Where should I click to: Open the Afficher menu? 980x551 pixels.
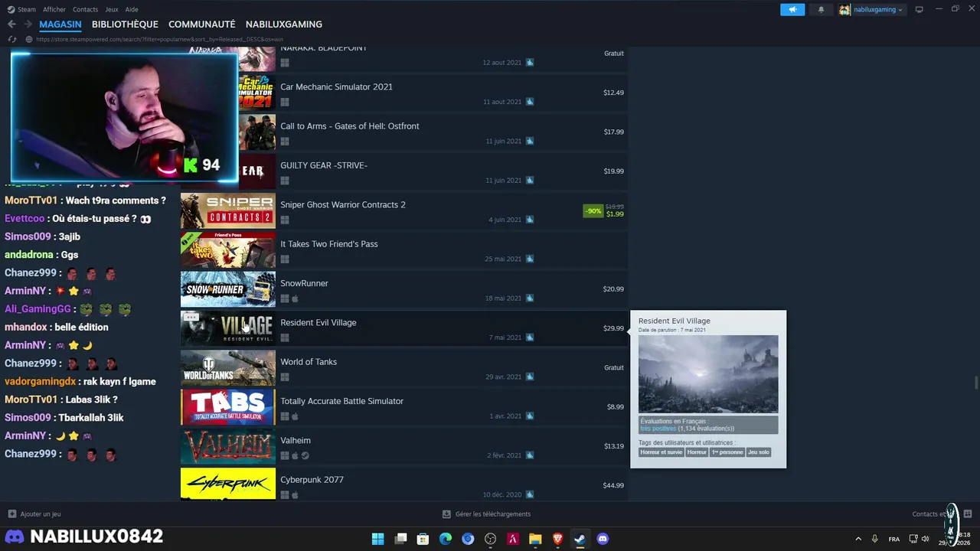pyautogui.click(x=54, y=9)
